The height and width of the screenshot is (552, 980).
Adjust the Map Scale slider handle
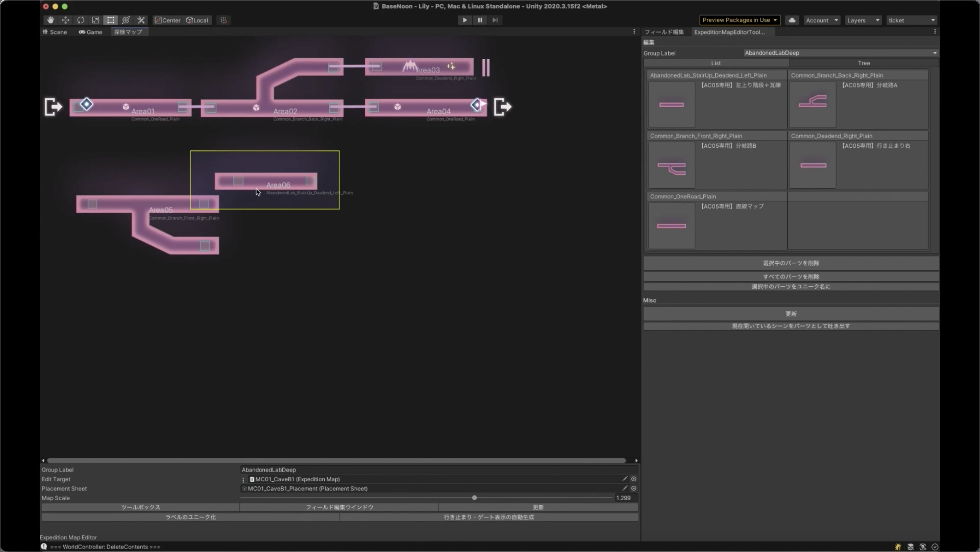tap(474, 498)
